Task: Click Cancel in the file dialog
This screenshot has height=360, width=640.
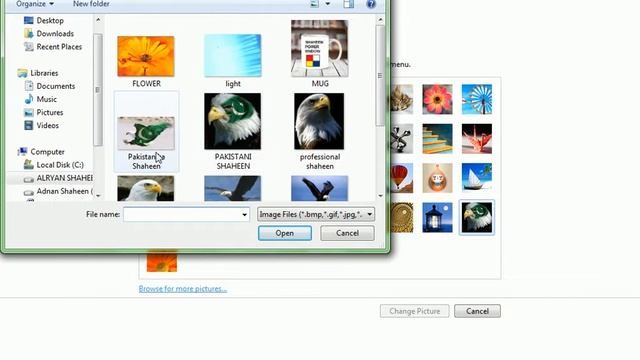Action: coord(347,233)
